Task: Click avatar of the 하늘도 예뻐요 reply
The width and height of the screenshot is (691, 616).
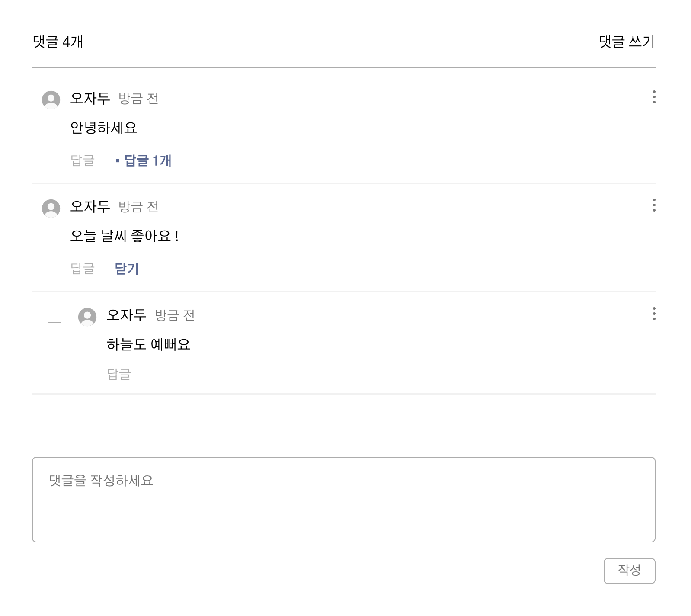Action: tap(87, 317)
